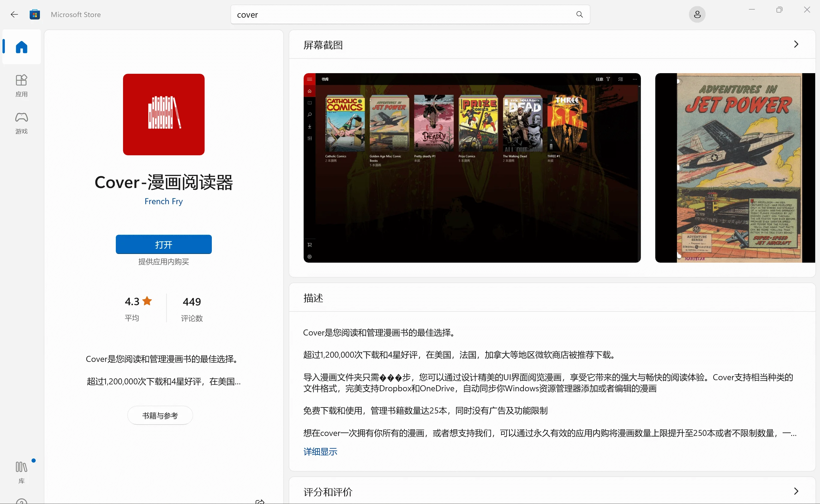The width and height of the screenshot is (820, 504).
Task: Click the back arrow icon
Action: pyautogui.click(x=14, y=14)
